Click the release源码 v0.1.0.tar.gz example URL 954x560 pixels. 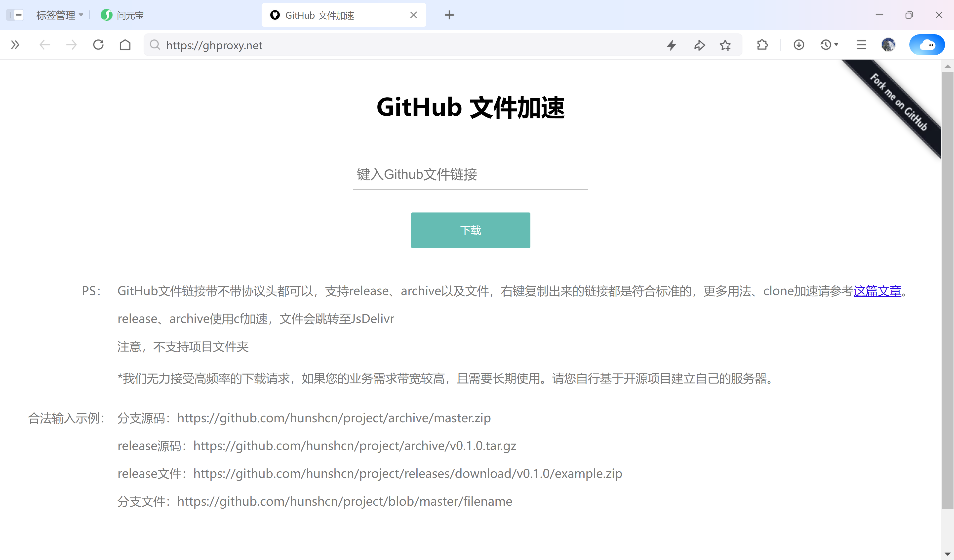(x=355, y=446)
